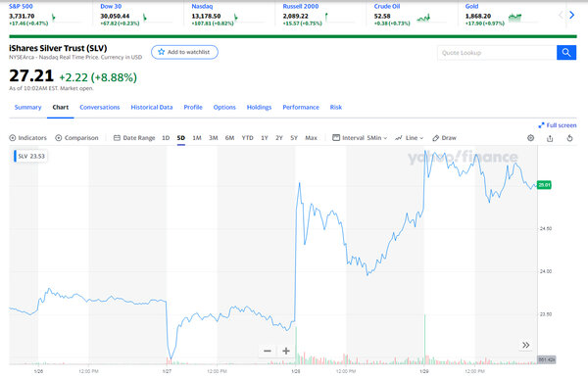Open the Crude Oil quote link
The height and width of the screenshot is (379, 588).
point(387,7)
